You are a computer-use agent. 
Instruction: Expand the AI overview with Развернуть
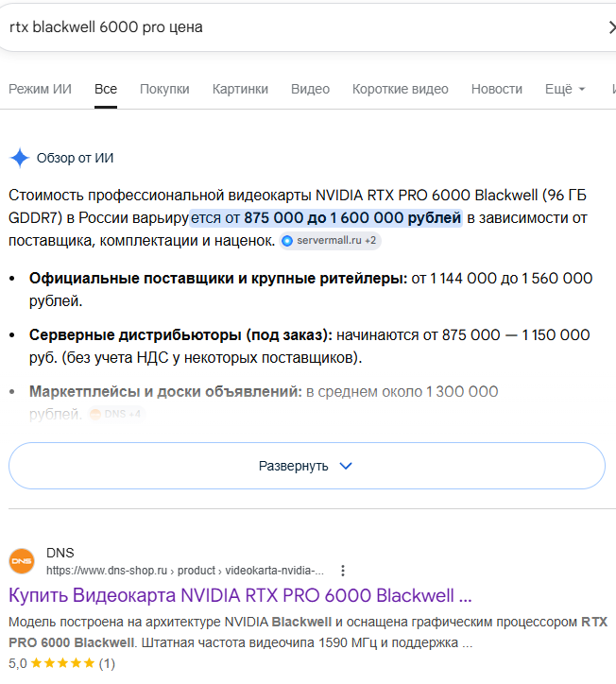[307, 466]
